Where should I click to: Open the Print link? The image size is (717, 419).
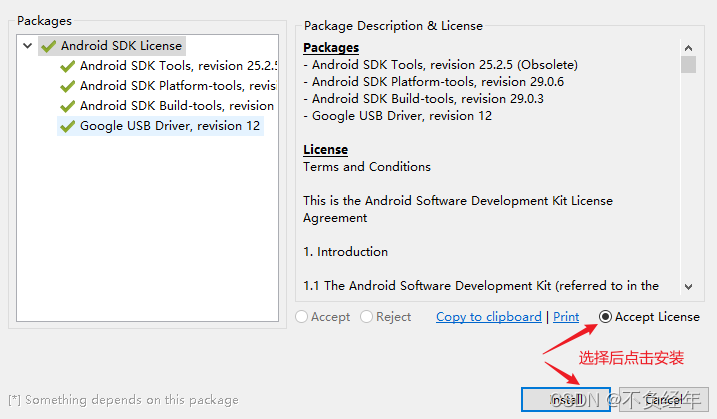[566, 317]
